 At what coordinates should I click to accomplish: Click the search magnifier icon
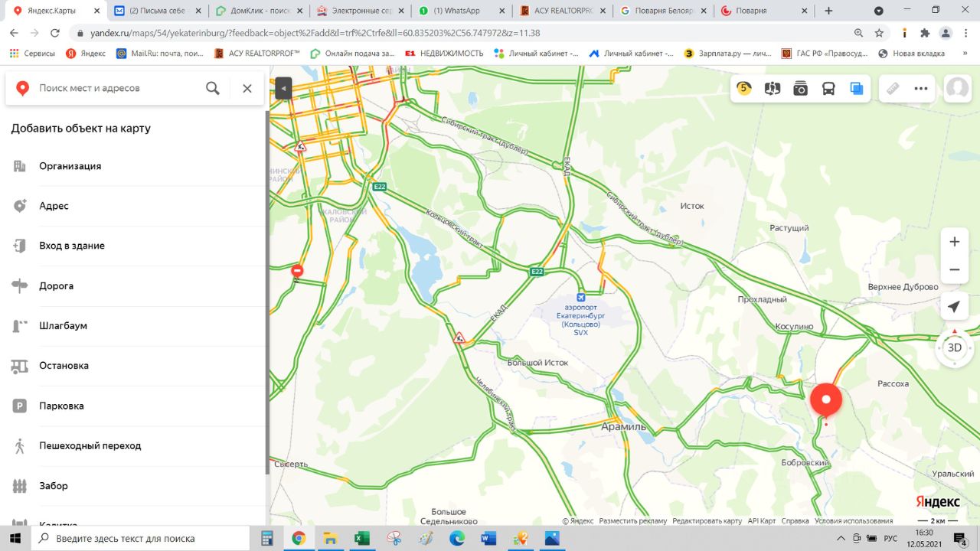213,88
